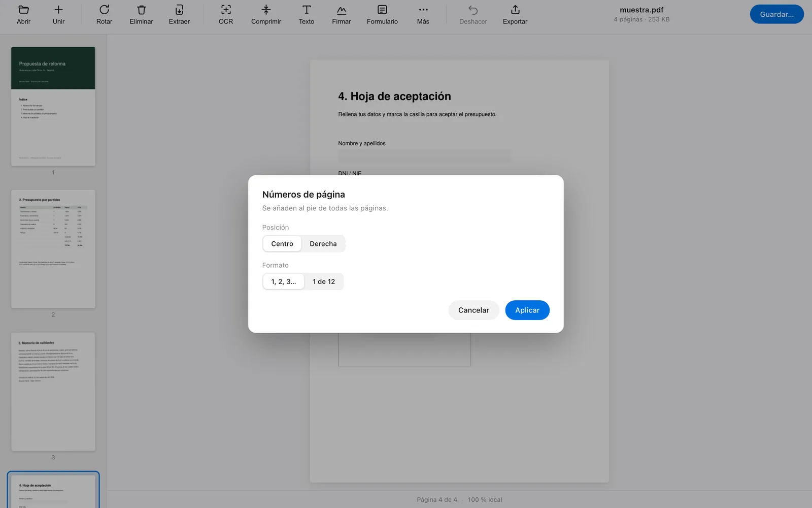
Task: Click the Nombre y apellidos field
Action: coord(424,156)
